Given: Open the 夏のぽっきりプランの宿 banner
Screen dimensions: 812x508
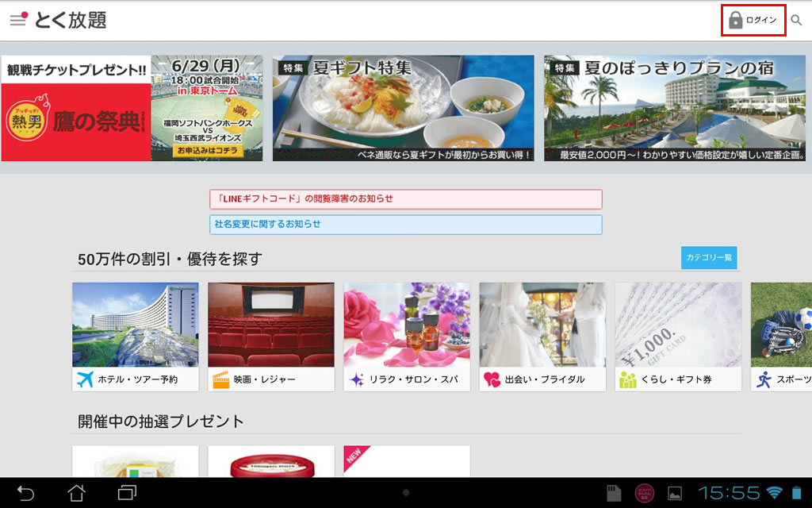Looking at the screenshot, I should pos(674,108).
